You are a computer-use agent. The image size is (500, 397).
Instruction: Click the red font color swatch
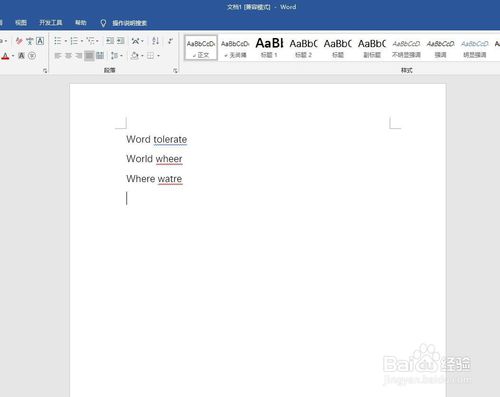pyautogui.click(x=5, y=56)
